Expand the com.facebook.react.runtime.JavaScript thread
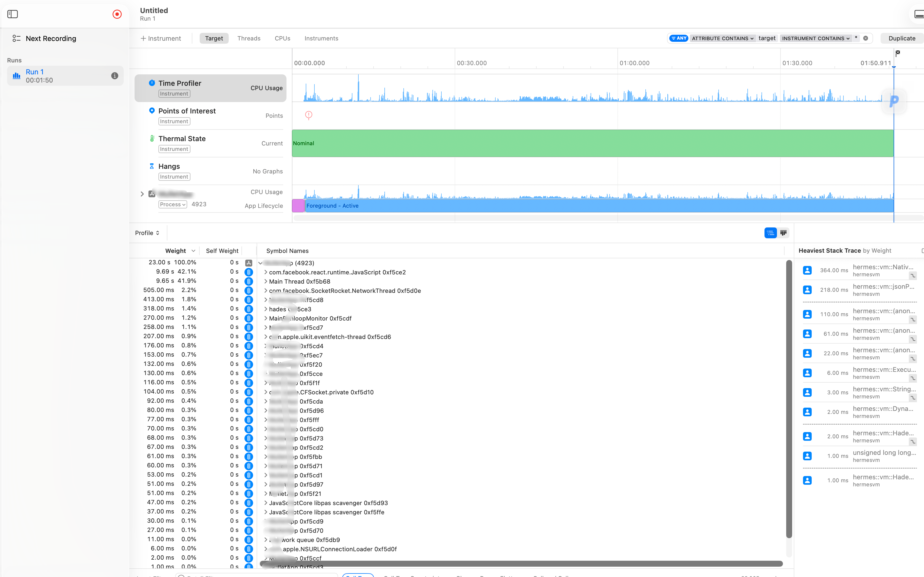This screenshot has width=924, height=577. (265, 272)
